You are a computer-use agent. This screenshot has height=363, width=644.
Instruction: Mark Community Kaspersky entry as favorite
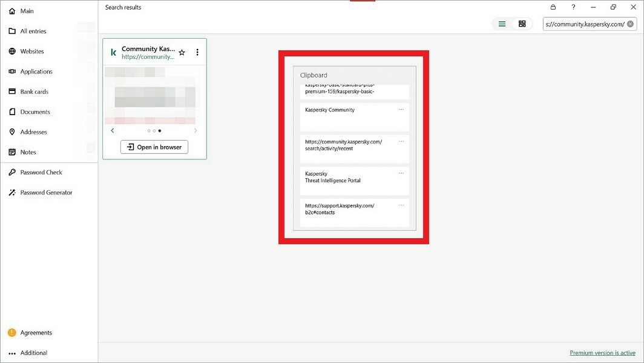pos(182,53)
